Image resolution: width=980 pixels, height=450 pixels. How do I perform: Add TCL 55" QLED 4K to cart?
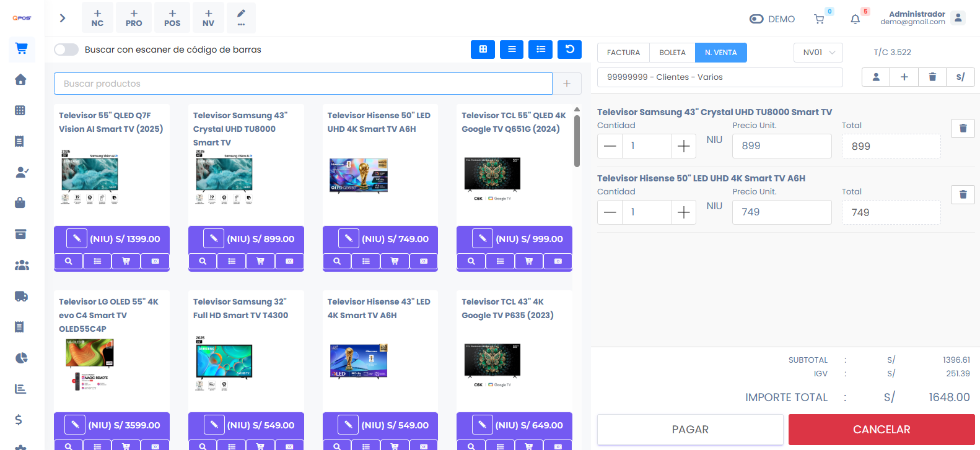[x=529, y=261]
